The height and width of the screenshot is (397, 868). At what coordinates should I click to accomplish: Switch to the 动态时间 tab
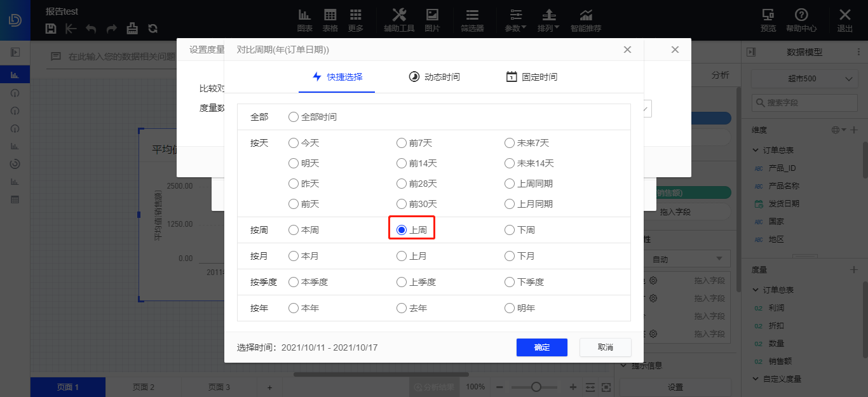[434, 77]
